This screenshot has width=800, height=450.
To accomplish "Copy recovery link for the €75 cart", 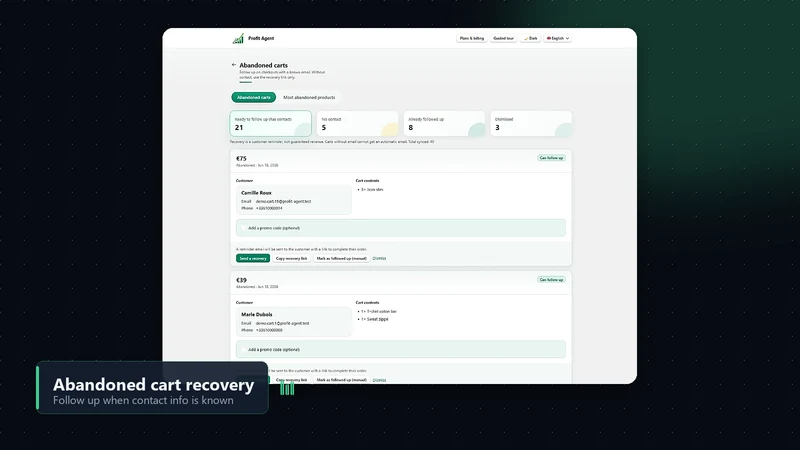I will (x=291, y=258).
